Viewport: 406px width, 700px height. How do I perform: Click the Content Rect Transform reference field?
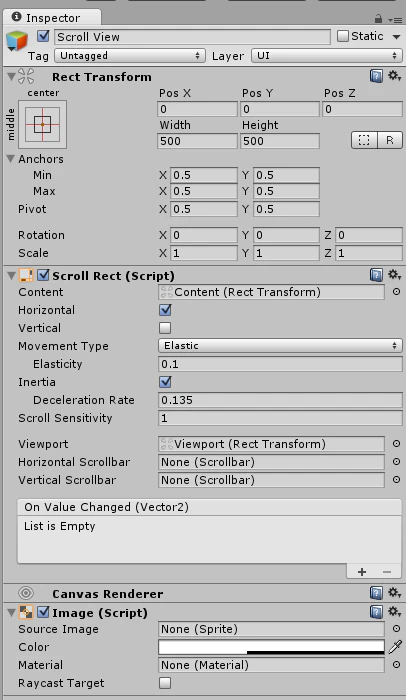[271, 292]
